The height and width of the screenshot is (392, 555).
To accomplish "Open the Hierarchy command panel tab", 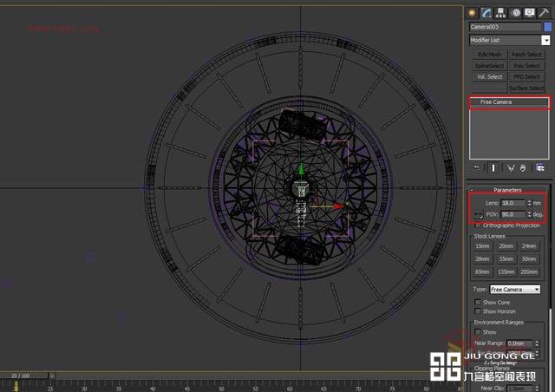I will (x=500, y=12).
